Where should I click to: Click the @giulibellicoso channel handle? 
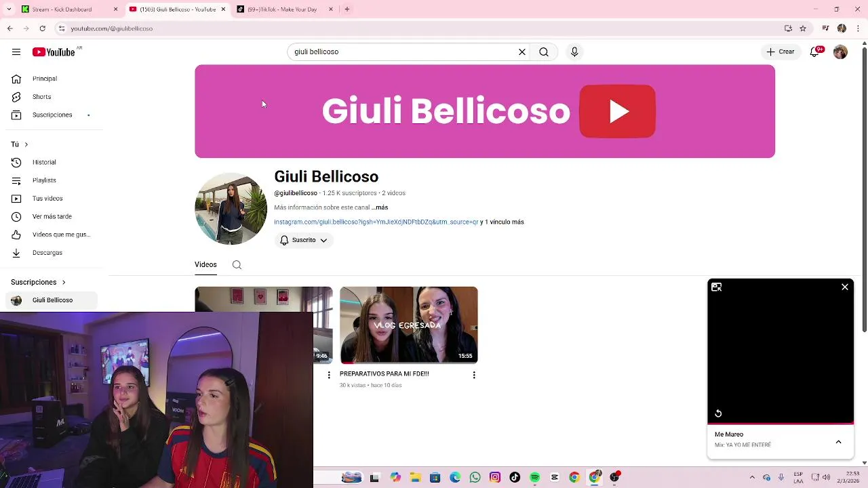point(296,193)
